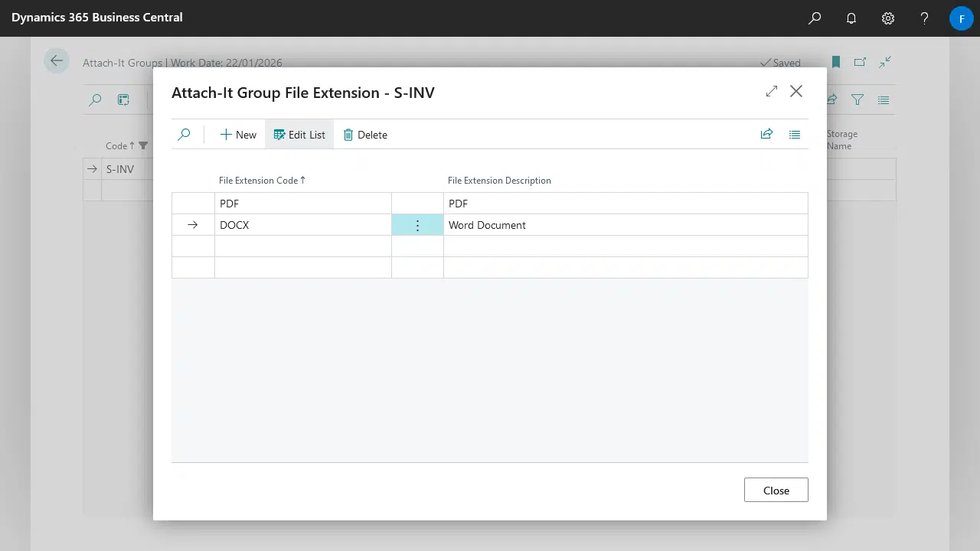Click the share icon in dialog toolbar

(766, 135)
